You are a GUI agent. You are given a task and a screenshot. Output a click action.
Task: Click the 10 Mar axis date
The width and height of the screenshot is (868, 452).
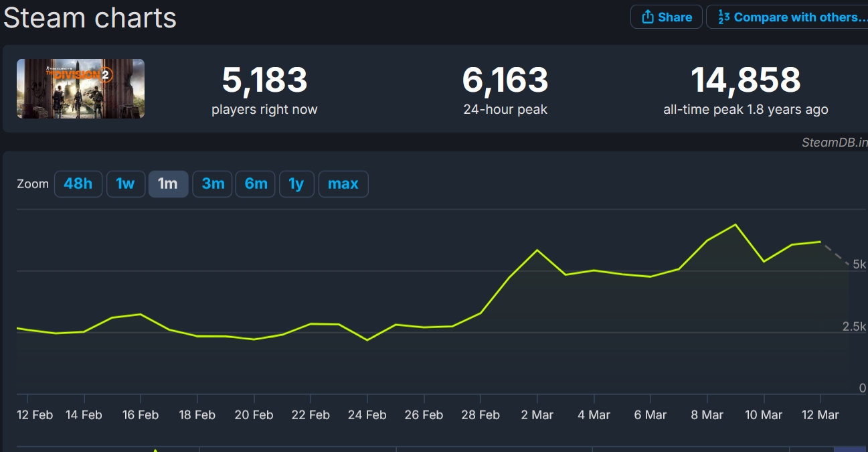pos(764,415)
